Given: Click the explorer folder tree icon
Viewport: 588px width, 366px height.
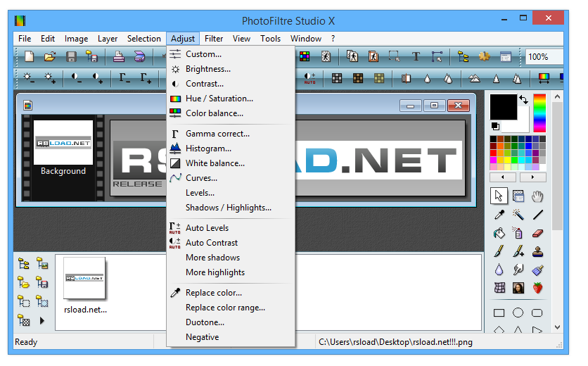Looking at the screenshot, I should click(24, 264).
